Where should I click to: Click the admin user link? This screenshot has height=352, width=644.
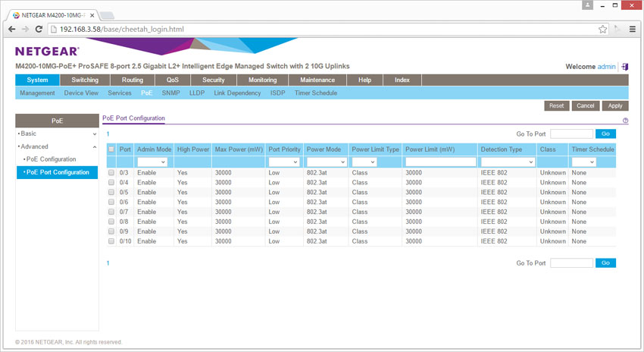click(x=606, y=67)
